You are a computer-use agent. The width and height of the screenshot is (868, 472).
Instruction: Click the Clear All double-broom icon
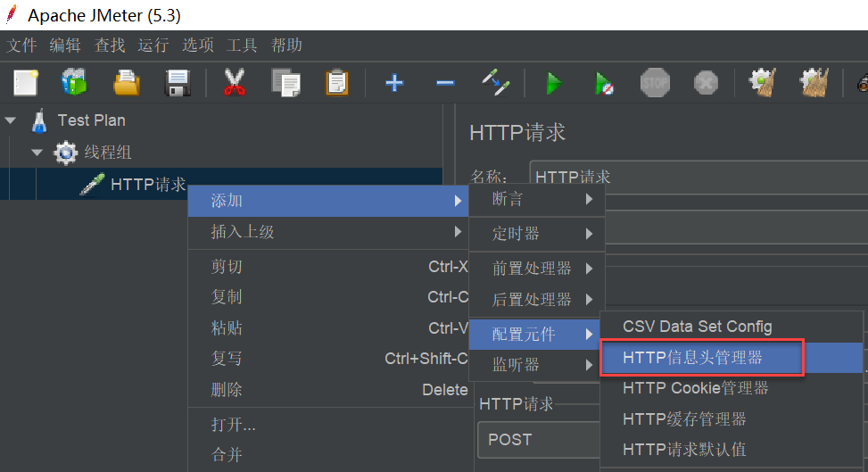tap(814, 83)
